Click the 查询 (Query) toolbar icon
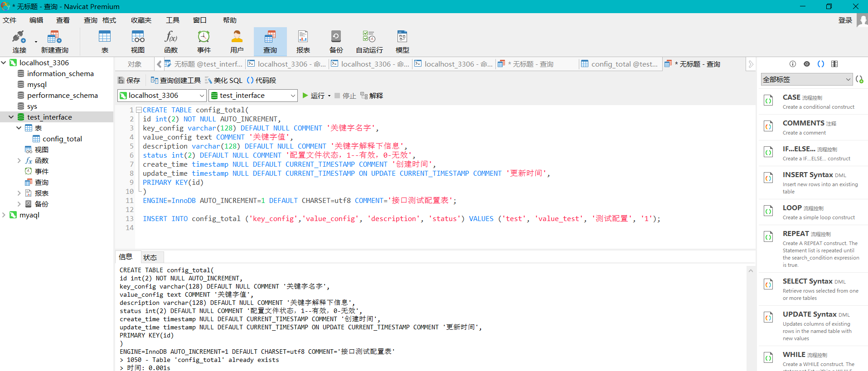Image resolution: width=868 pixels, height=371 pixels. [x=270, y=41]
